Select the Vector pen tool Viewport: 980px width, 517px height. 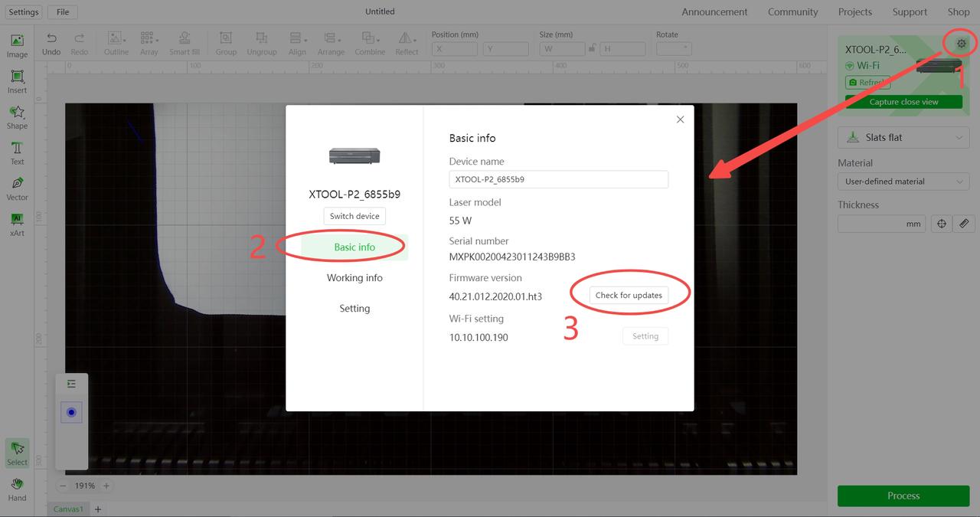point(17,188)
